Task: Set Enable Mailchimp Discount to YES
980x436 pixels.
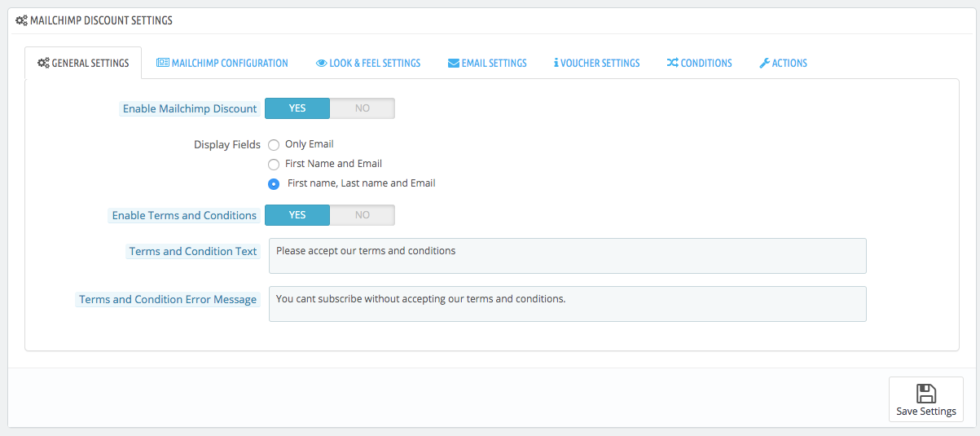Action: point(297,108)
